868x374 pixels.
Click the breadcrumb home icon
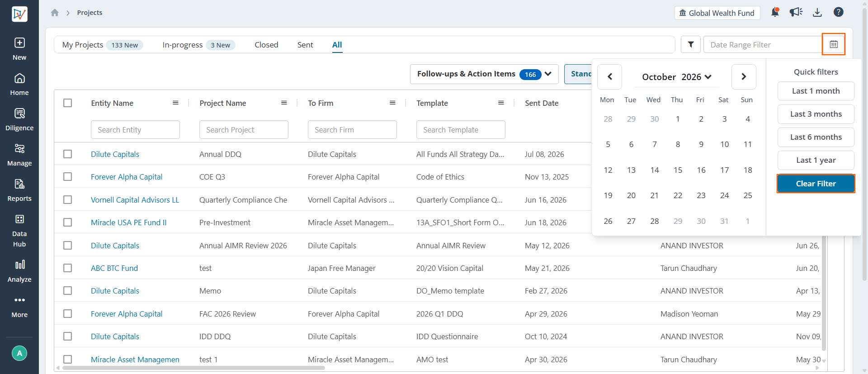coord(55,13)
